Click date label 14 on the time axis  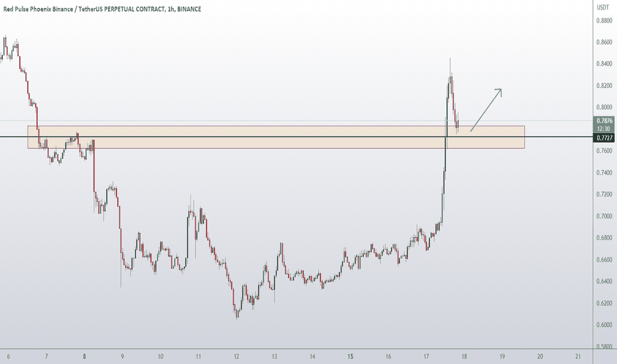[312, 357]
